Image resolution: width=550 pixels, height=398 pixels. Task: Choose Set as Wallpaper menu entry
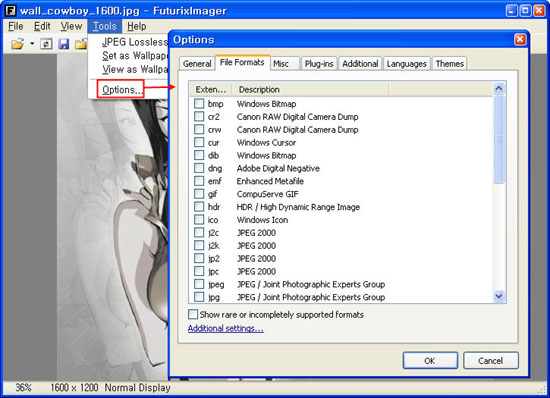(x=135, y=56)
